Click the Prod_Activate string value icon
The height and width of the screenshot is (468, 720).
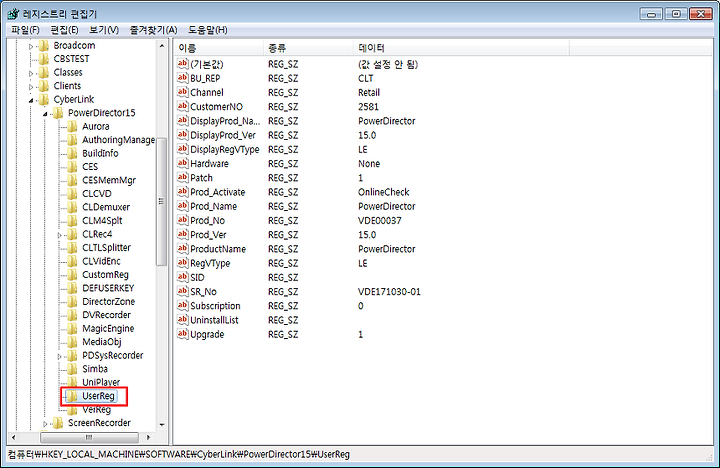(182, 192)
